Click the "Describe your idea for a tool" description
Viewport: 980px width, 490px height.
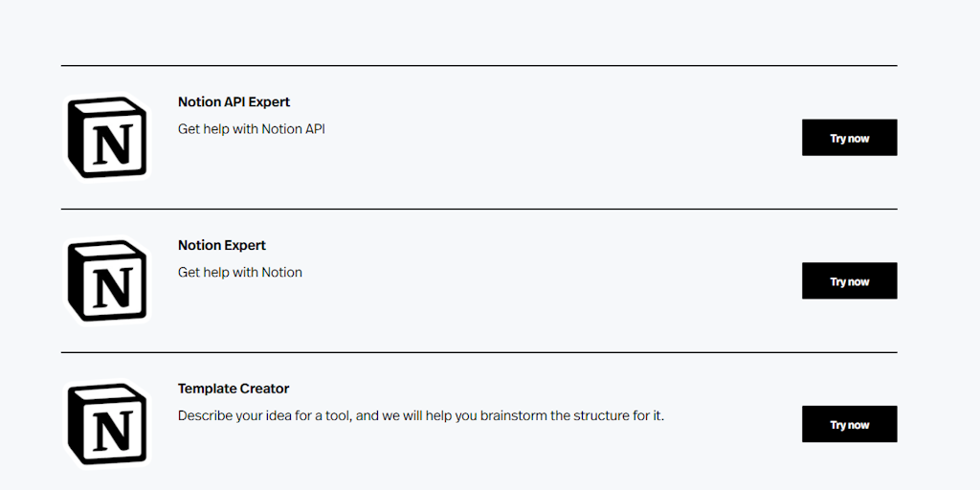(420, 416)
